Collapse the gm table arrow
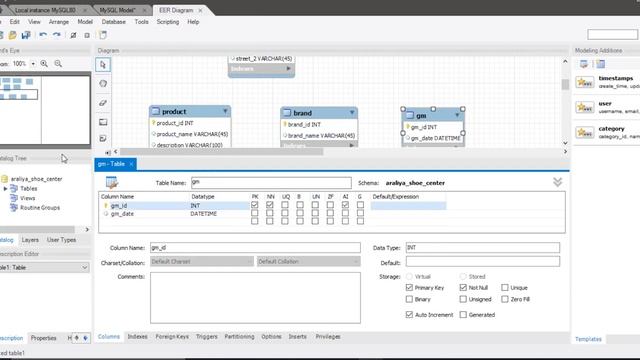640x360 pixels. [457, 115]
